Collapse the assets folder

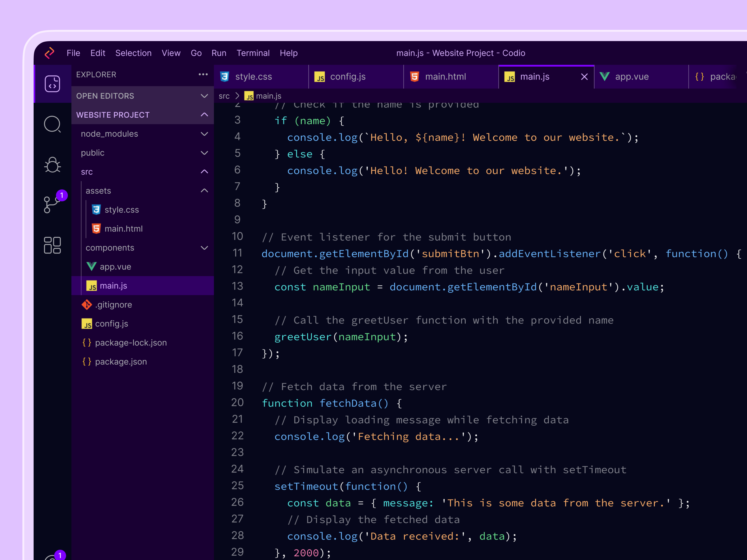coord(204,190)
